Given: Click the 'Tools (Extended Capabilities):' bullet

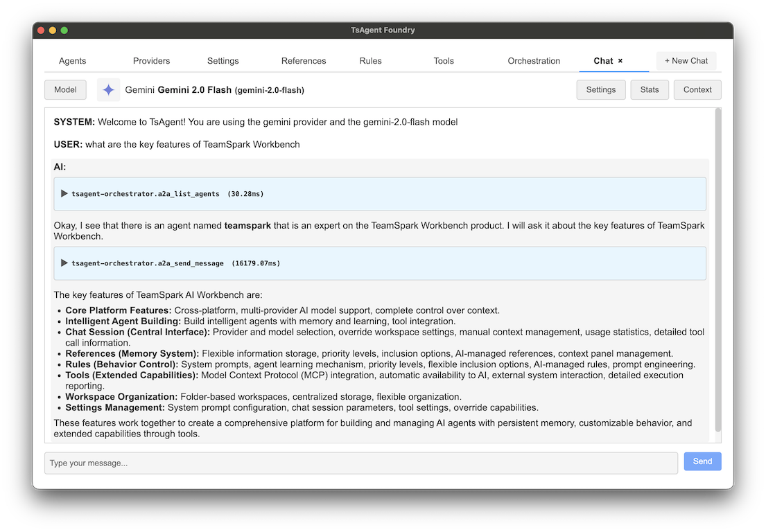Looking at the screenshot, I should pyautogui.click(x=374, y=381).
